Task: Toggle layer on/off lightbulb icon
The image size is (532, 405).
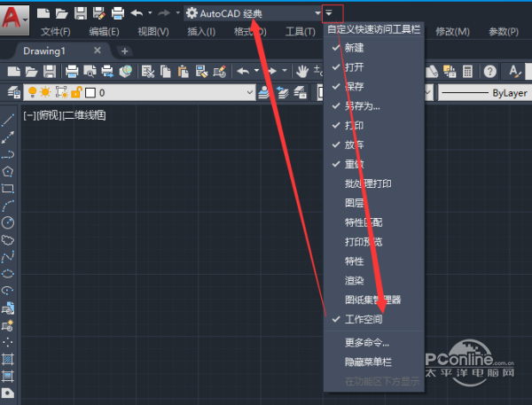Action: (32, 92)
